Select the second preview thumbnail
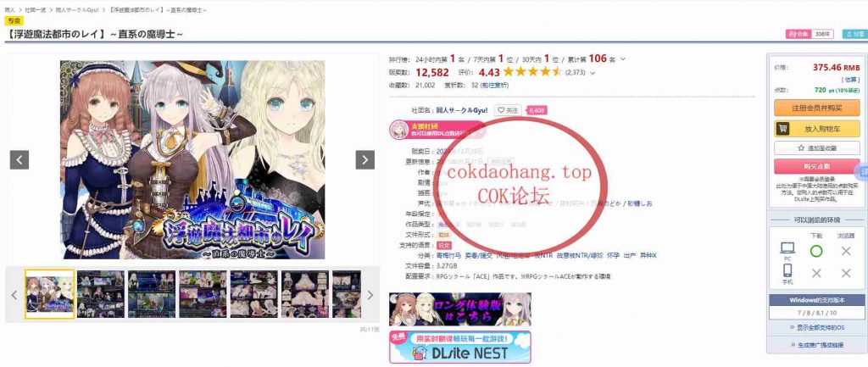 point(101,294)
